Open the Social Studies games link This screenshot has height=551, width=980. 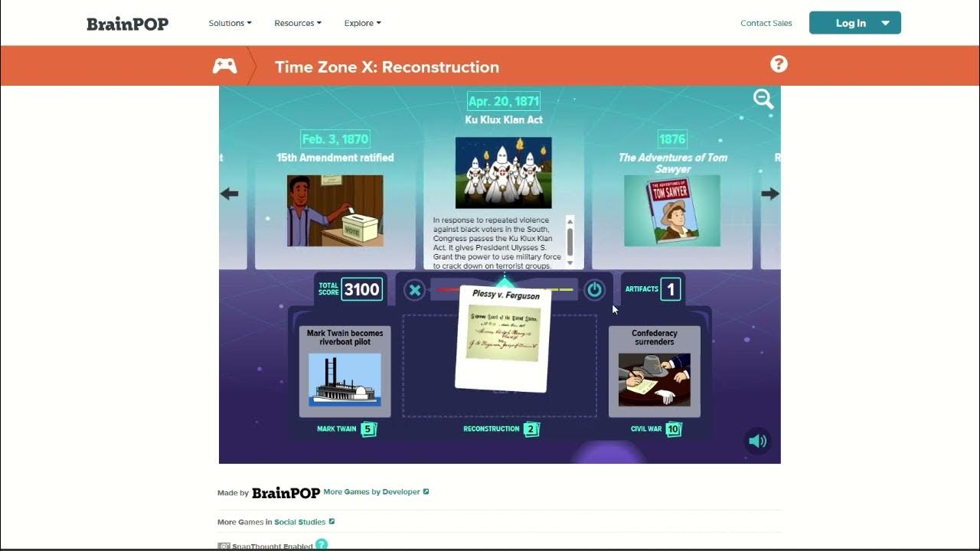[x=304, y=522]
